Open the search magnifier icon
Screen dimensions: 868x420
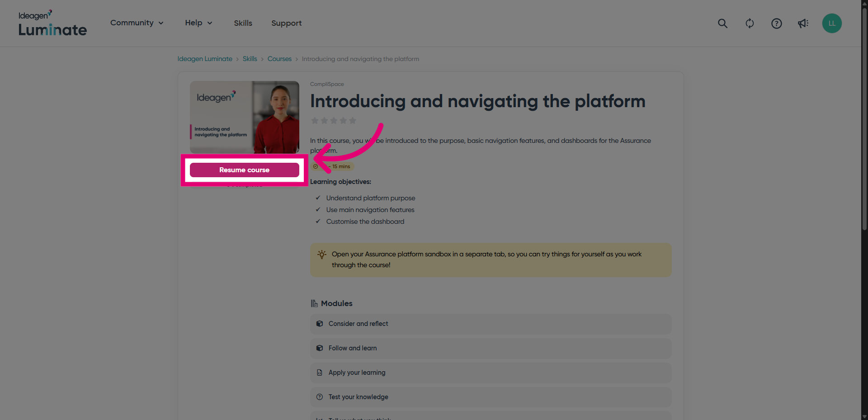coord(722,24)
